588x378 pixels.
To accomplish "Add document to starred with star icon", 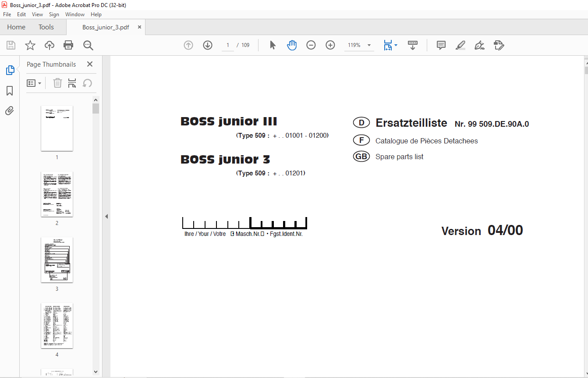I will (30, 45).
